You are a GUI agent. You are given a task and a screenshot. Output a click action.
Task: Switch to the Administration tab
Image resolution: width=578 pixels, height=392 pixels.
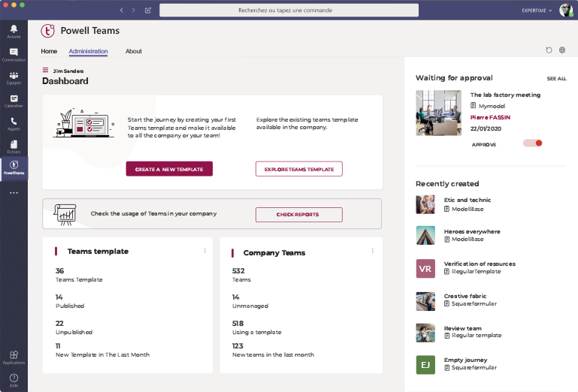tap(88, 51)
